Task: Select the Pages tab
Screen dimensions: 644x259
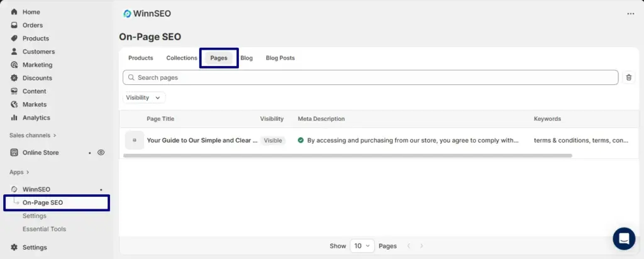Action: coord(219,58)
